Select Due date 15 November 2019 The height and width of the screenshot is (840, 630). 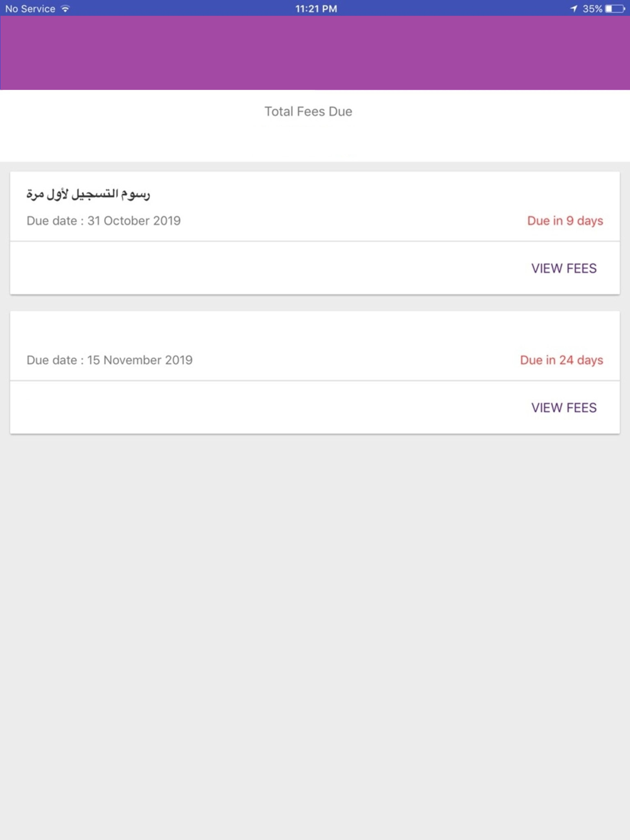tap(110, 360)
